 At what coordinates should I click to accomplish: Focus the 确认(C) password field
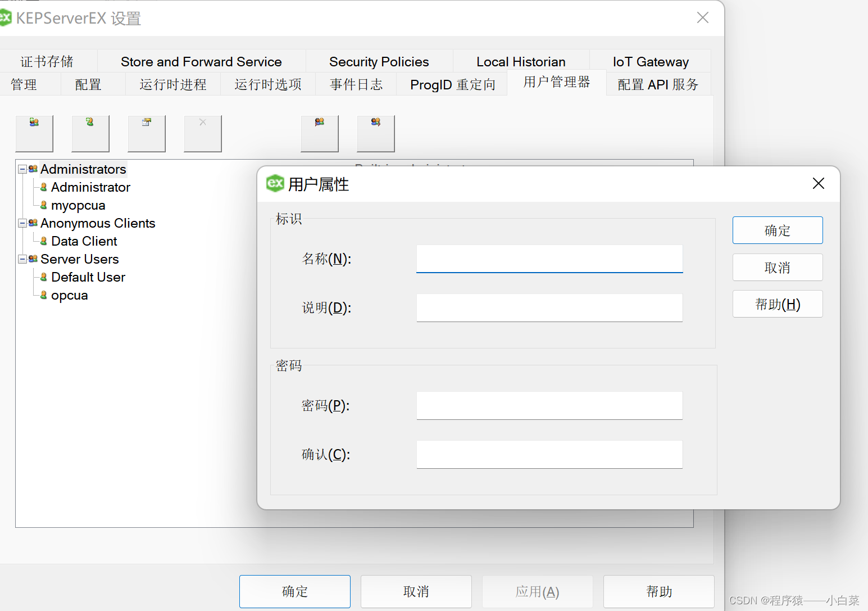point(549,454)
